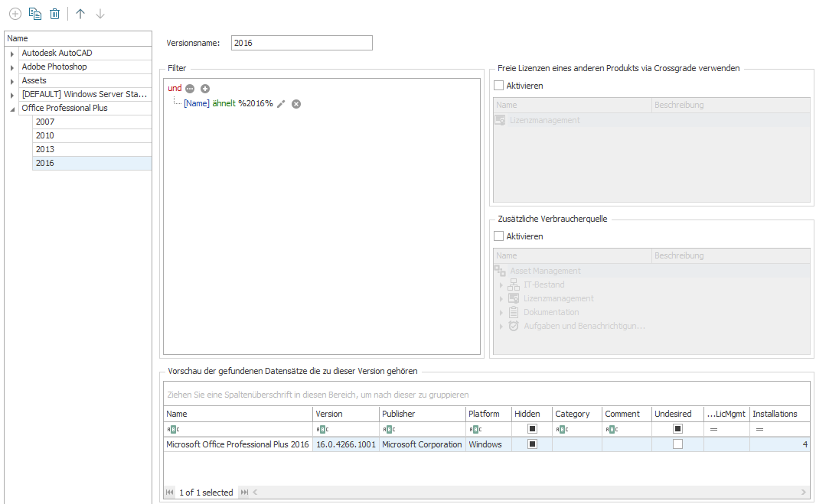This screenshot has width=816, height=504.
Task: Enable Aktivieren under Zusätzliche Verbraucherquelle
Action: click(x=498, y=236)
